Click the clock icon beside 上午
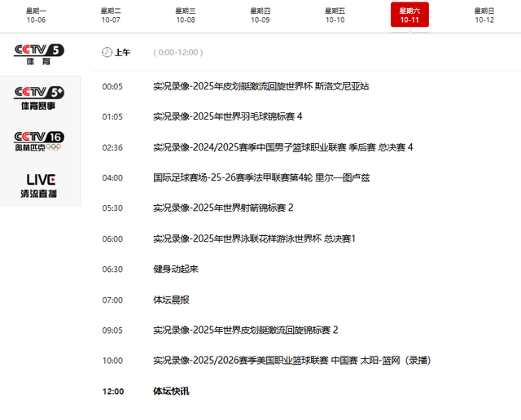The image size is (521, 420). tap(107, 52)
